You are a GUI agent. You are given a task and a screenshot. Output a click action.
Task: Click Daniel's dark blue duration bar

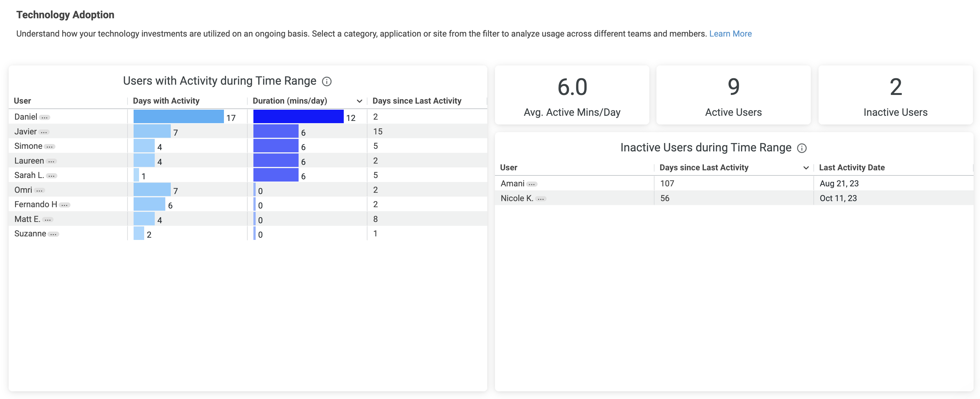[x=298, y=116]
